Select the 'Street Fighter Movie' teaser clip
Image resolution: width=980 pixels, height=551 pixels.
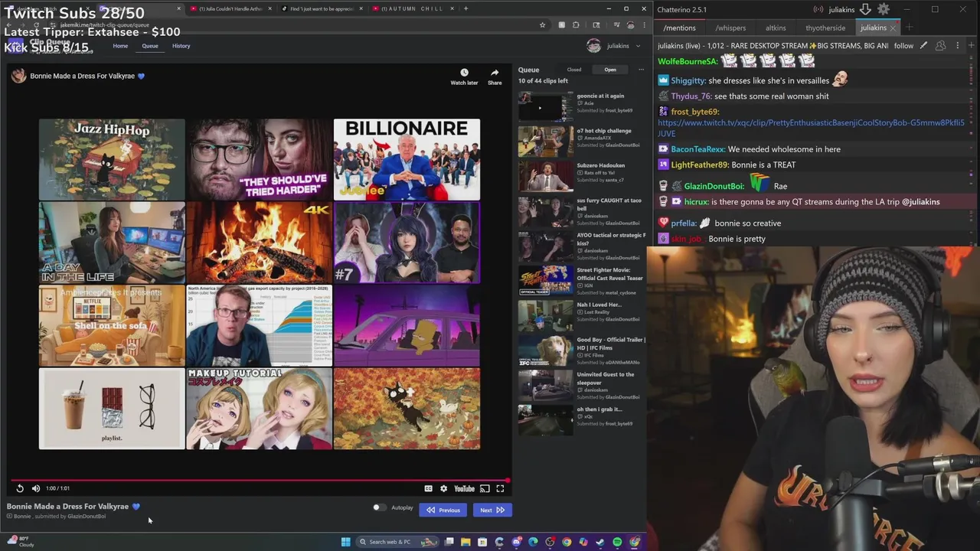[x=582, y=280]
